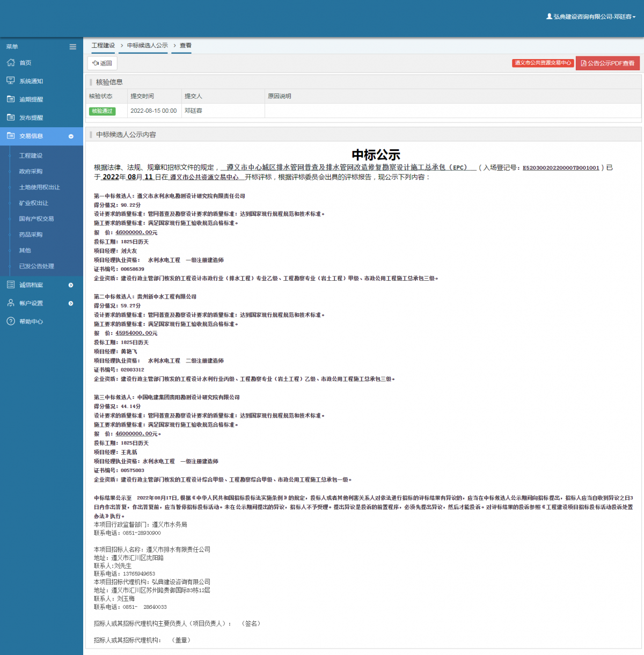
Task: Click the 帮助中心 question mark icon
Action: [x=11, y=321]
